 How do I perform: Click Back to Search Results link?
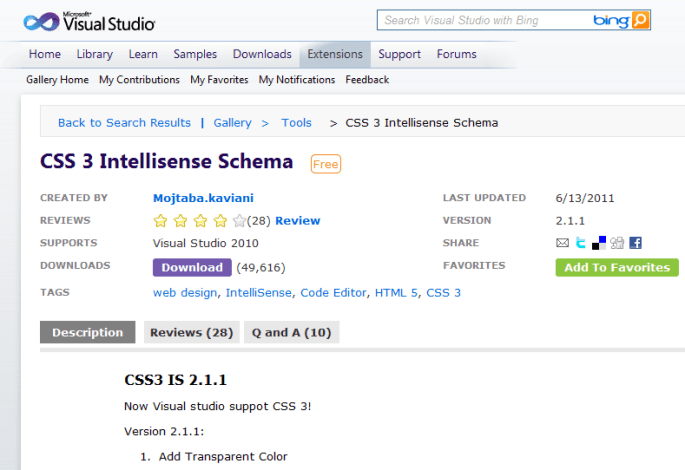125,123
